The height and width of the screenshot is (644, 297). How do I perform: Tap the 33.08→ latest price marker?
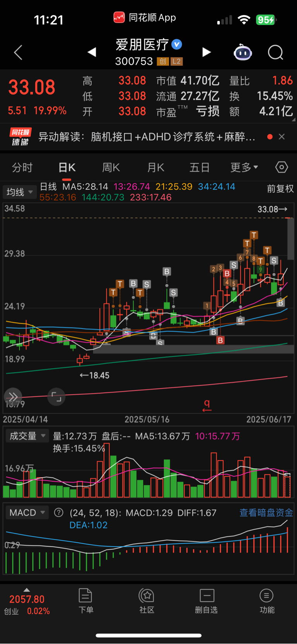click(x=273, y=210)
